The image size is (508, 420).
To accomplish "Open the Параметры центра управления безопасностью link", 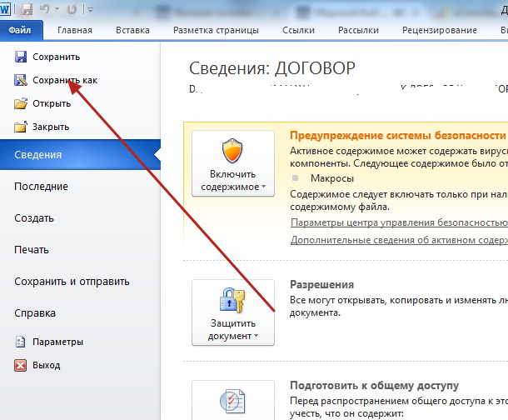I will [398, 222].
